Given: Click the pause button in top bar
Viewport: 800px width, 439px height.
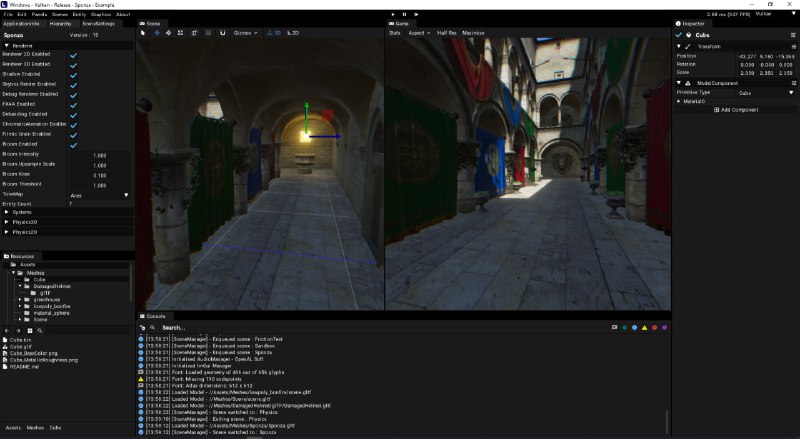Looking at the screenshot, I should 405,14.
